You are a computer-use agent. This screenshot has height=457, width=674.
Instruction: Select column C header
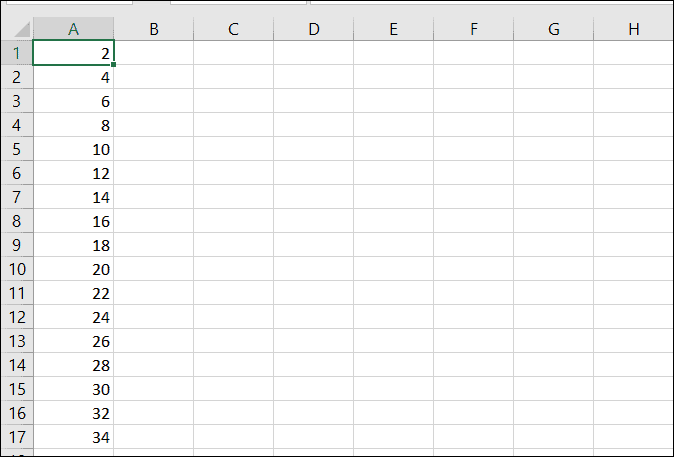233,29
